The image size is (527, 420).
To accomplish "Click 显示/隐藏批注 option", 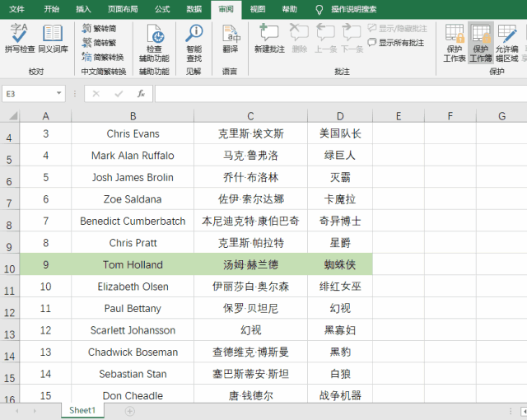I will tap(397, 29).
